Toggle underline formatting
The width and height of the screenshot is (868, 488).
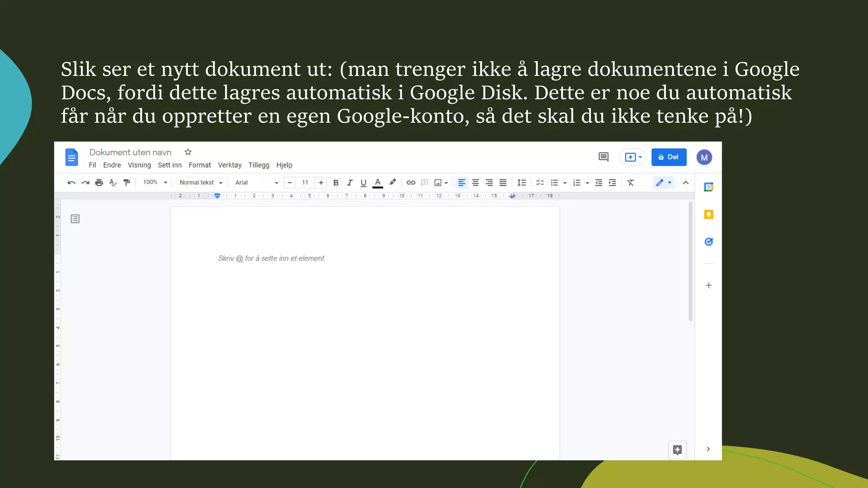click(363, 183)
